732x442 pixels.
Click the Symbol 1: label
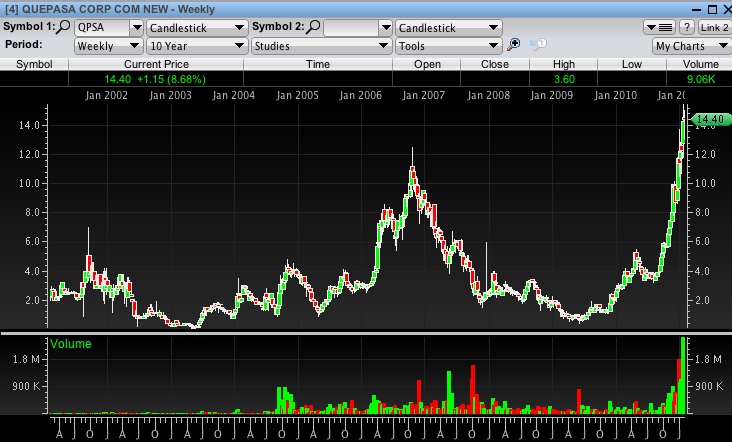29,27
